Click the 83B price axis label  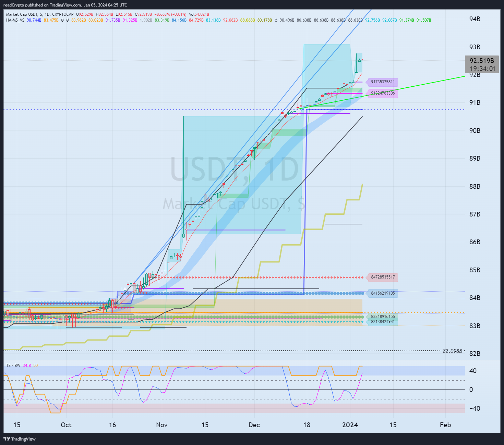[475, 326]
